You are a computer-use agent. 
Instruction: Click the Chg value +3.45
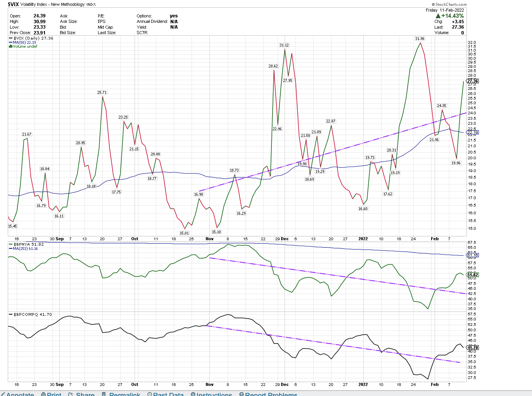458,22
